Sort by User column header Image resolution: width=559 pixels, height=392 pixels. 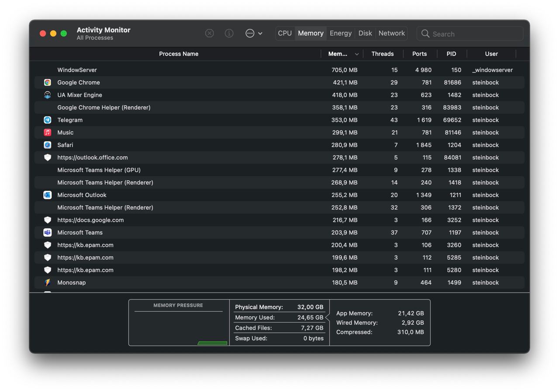point(491,54)
